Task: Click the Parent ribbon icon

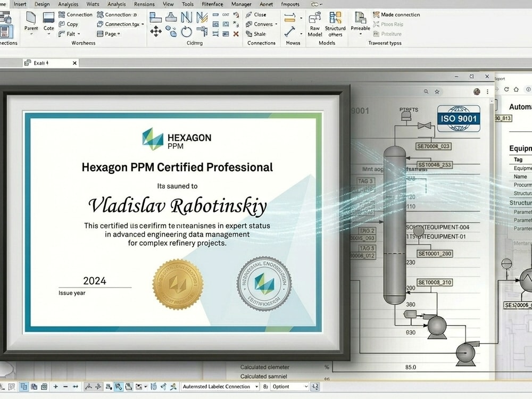Action: (x=31, y=18)
